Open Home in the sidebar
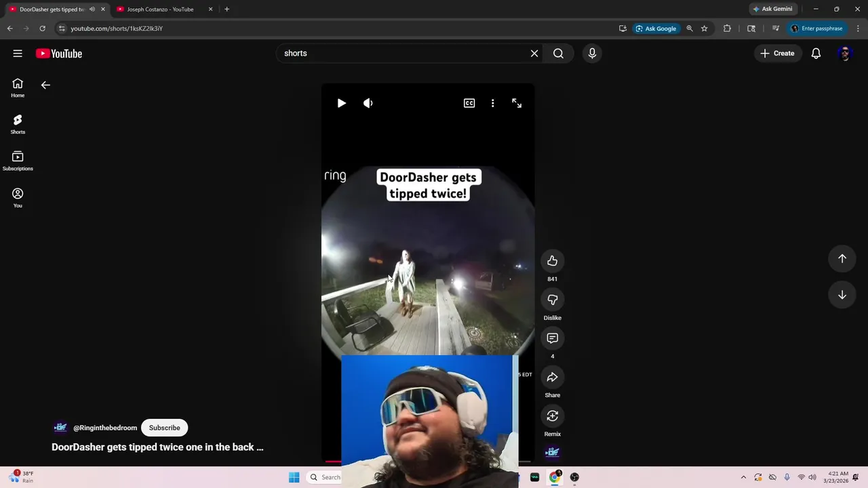The image size is (868, 488). coord(18,87)
